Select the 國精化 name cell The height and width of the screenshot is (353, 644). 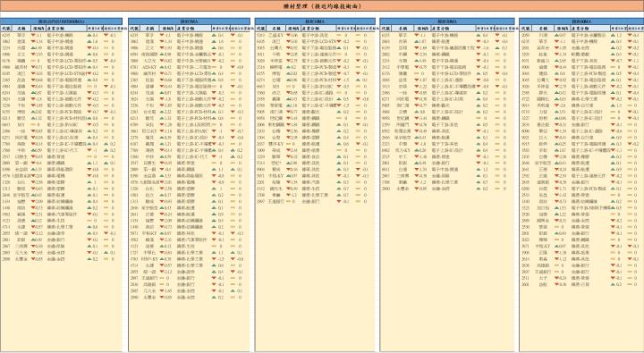coord(543,99)
